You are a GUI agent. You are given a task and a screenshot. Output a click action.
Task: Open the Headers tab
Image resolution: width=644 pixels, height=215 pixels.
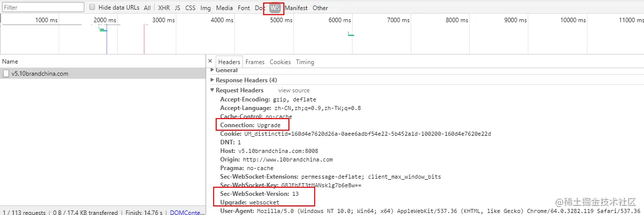229,62
